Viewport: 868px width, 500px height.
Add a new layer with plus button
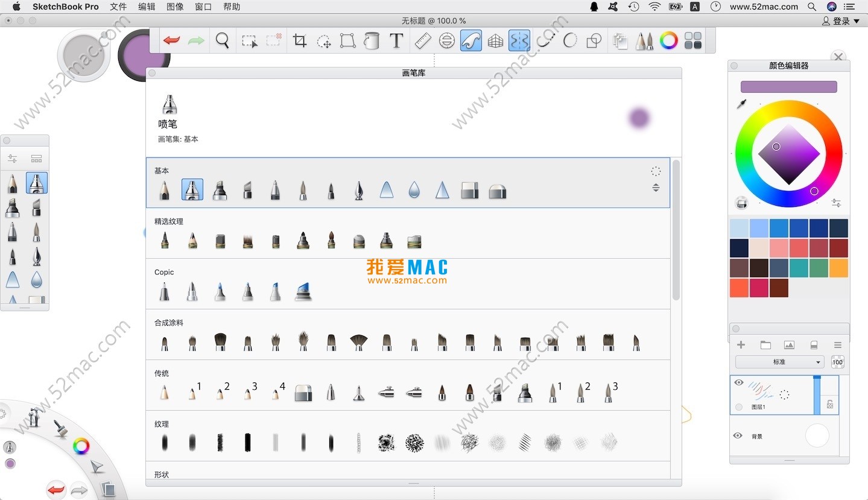[741, 345]
